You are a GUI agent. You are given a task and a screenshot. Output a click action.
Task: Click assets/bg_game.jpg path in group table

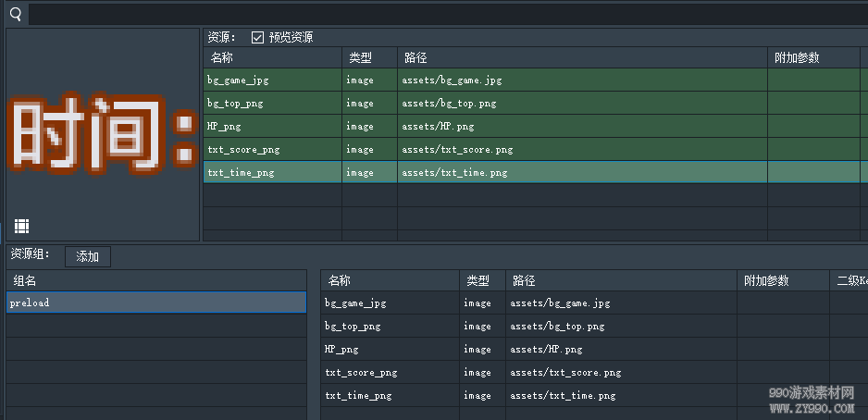(560, 303)
